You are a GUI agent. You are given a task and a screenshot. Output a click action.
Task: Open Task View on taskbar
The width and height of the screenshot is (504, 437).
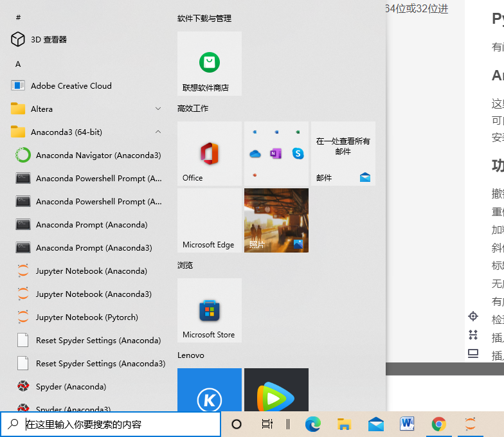[x=267, y=424]
